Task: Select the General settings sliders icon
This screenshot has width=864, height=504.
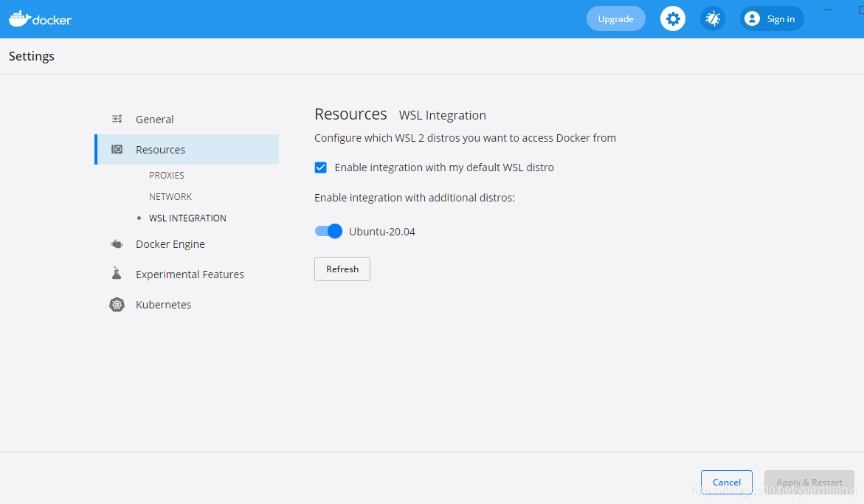Action: tap(117, 118)
